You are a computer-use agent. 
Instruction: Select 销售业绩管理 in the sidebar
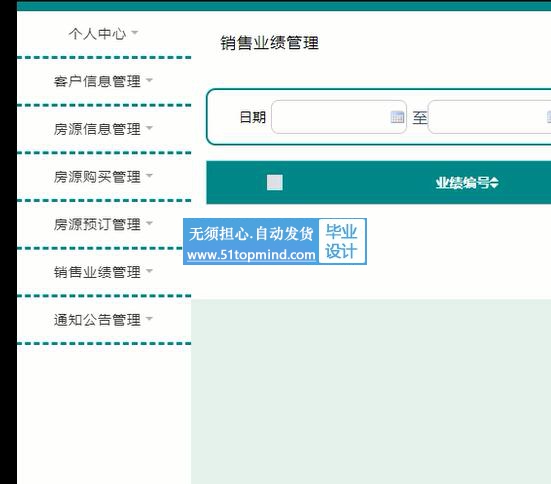click(97, 272)
